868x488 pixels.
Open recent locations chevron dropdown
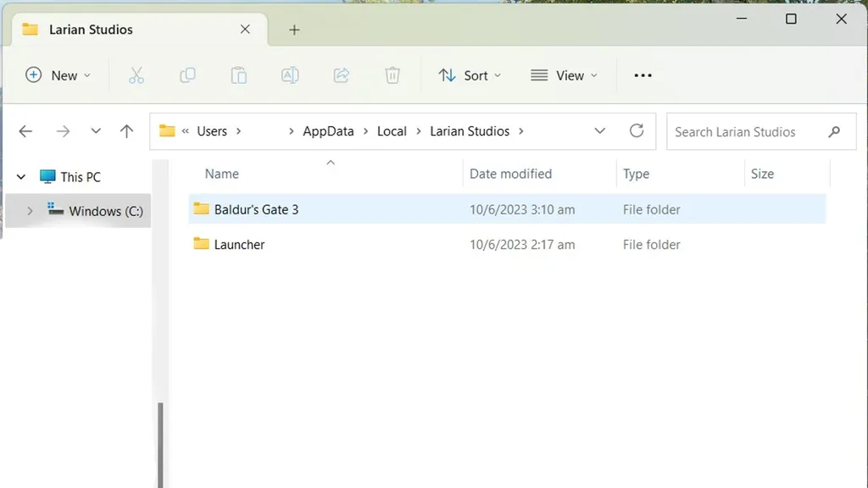(96, 131)
